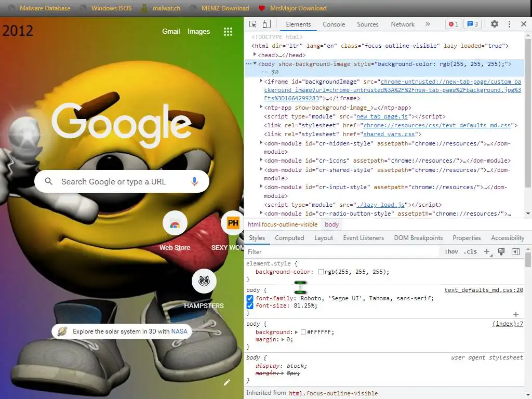Click the new style rule plus icon
This screenshot has width=532, height=399.
[487, 252]
